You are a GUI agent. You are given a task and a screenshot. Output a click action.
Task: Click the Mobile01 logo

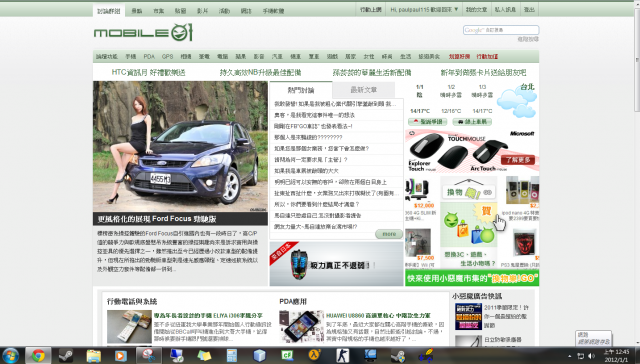(x=143, y=32)
